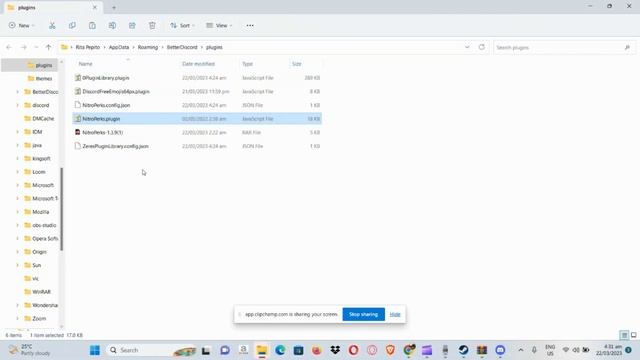Open the View dropdown menu
Viewport: 640px width, 360px height.
(219, 25)
